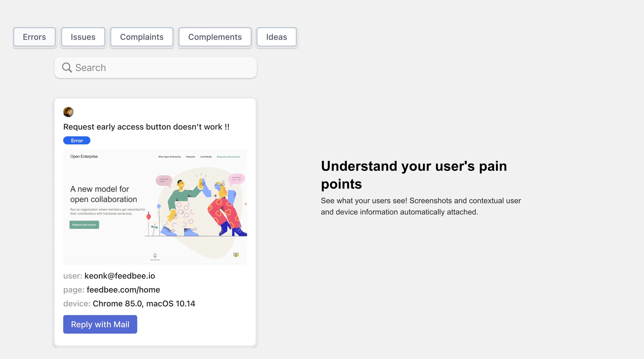Click the blue Error tag badge
The width and height of the screenshot is (644, 359).
coord(77,141)
